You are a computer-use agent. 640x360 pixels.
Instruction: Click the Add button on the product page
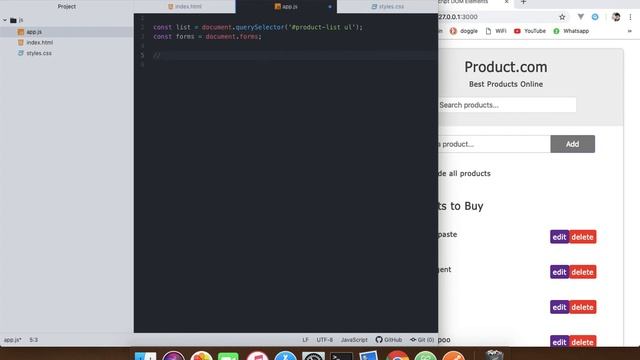tap(572, 144)
